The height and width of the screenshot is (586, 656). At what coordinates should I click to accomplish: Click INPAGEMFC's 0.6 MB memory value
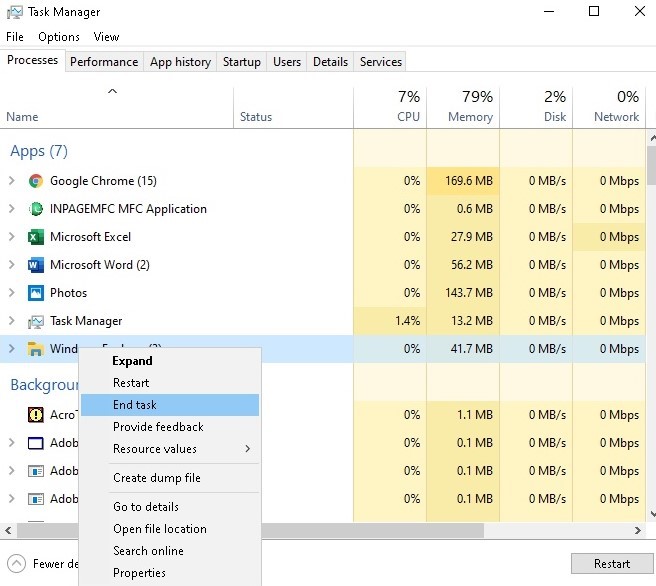[x=475, y=209]
